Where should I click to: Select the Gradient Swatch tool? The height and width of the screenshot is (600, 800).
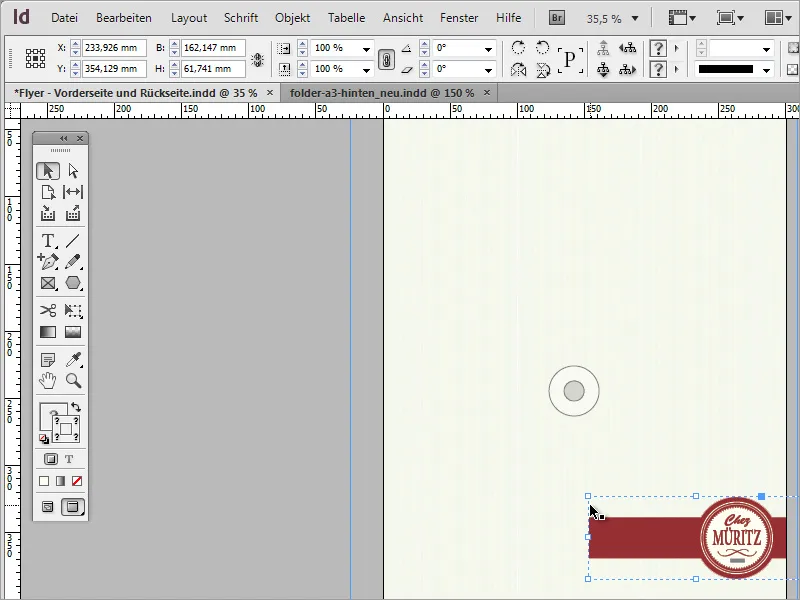pyautogui.click(x=47, y=331)
